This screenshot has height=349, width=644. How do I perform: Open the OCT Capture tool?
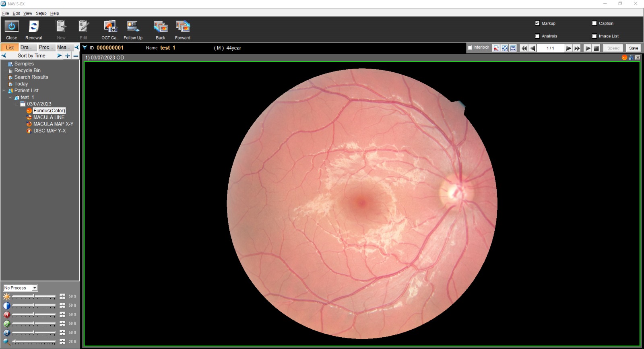[110, 27]
